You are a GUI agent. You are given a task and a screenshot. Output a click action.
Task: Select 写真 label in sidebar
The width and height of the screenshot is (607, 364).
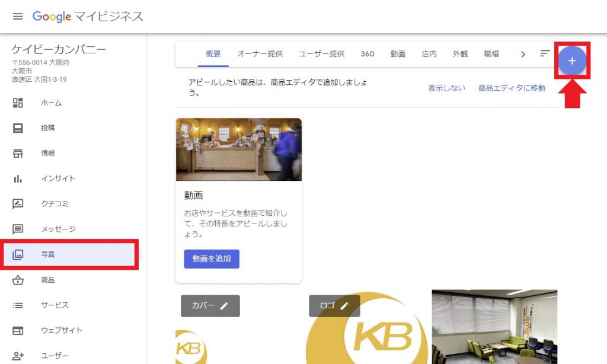tap(48, 254)
